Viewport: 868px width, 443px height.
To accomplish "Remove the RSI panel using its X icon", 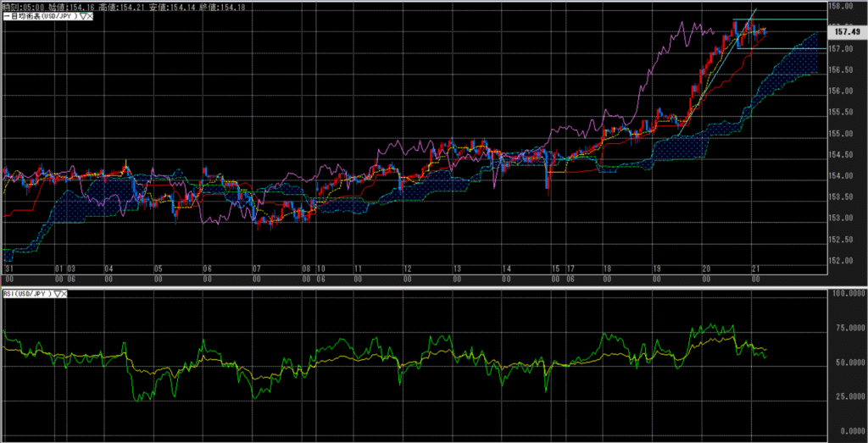I will pyautogui.click(x=64, y=294).
